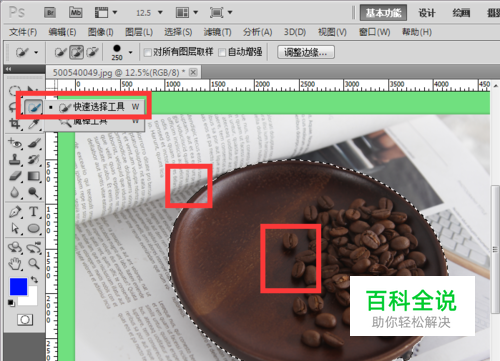Enable 对所有图层取样 checkbox
Screen dimensions: 500x361
click(147, 52)
